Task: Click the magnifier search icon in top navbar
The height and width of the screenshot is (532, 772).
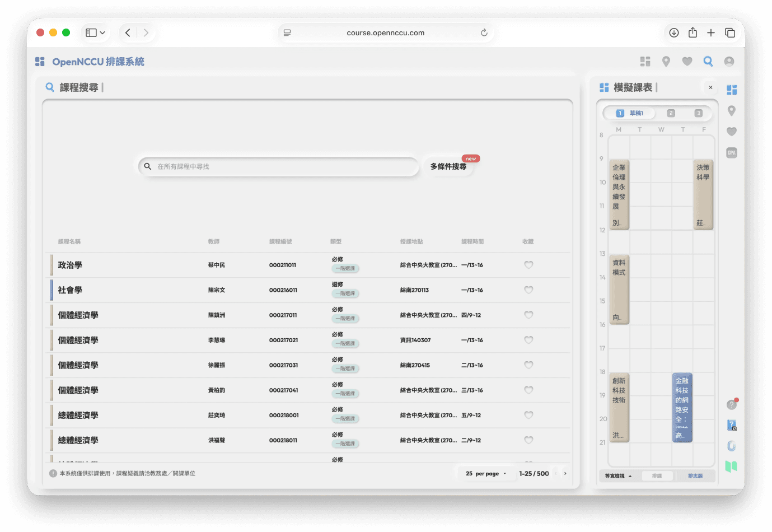Action: point(708,62)
